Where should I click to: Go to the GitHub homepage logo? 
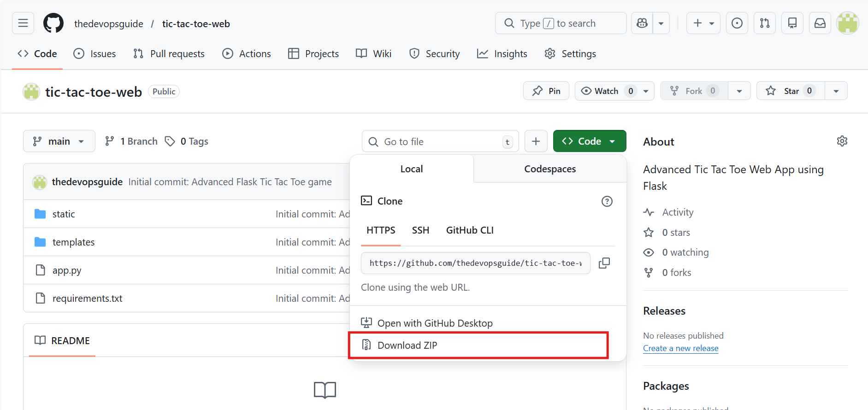coord(53,23)
